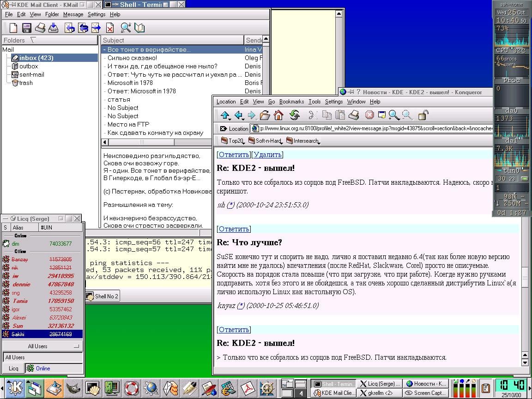532x399 pixels.
Task: Click the #UIN column header in Licq
Action: pyautogui.click(x=60, y=227)
